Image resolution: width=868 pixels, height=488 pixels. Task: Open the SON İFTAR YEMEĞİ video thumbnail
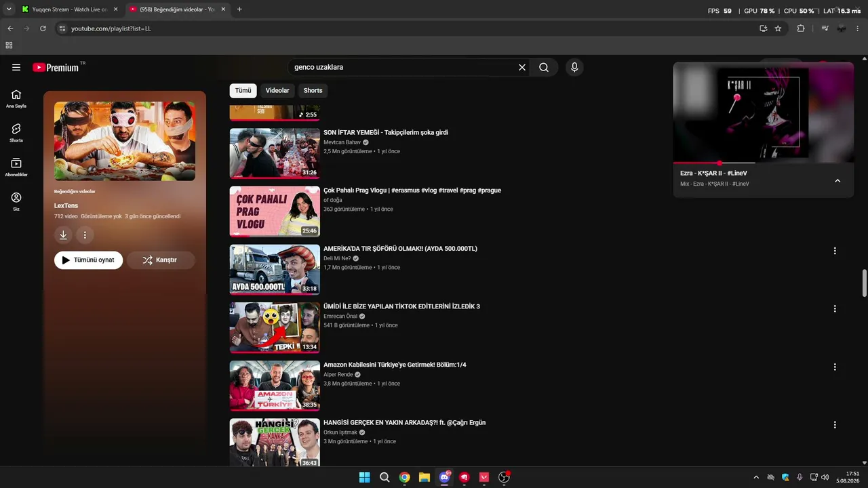point(275,153)
